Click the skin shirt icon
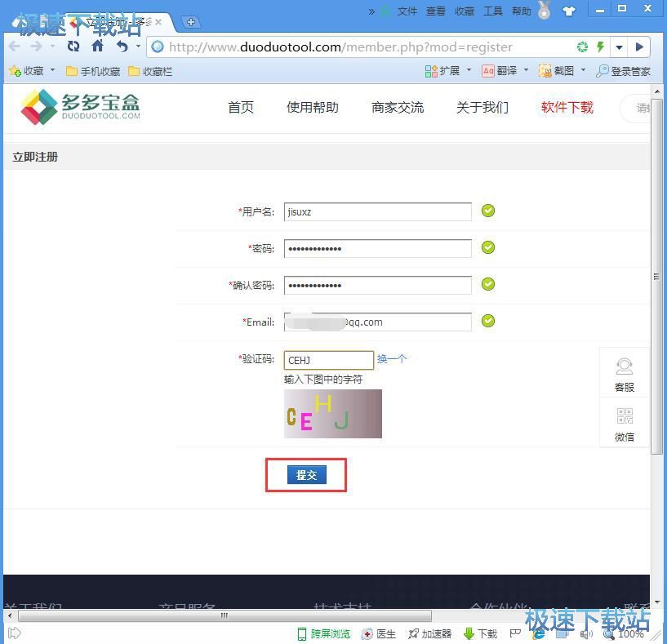This screenshot has width=667, height=644. pos(568,11)
